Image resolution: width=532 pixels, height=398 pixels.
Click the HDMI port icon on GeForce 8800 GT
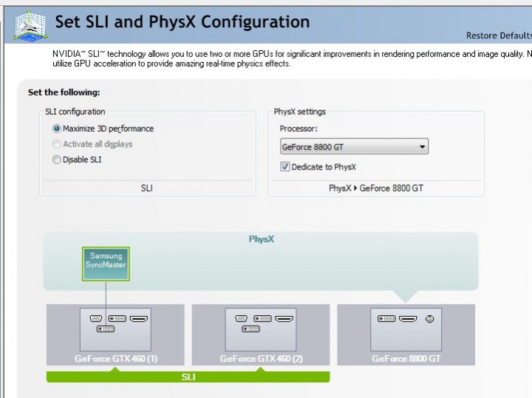(408, 319)
